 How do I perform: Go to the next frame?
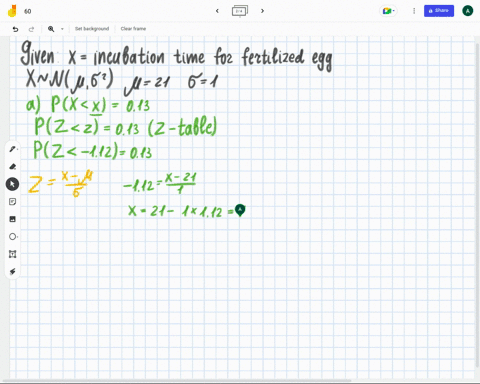pyautogui.click(x=262, y=11)
